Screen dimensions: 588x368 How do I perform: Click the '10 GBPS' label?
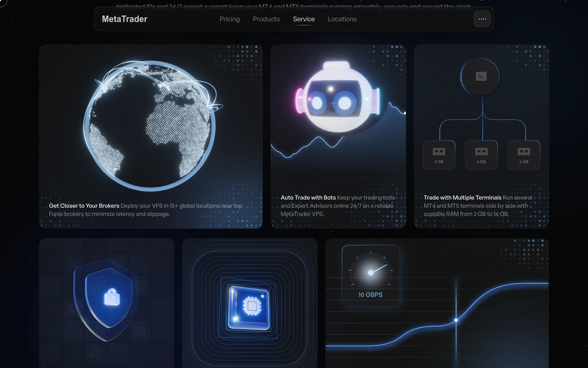click(x=370, y=295)
